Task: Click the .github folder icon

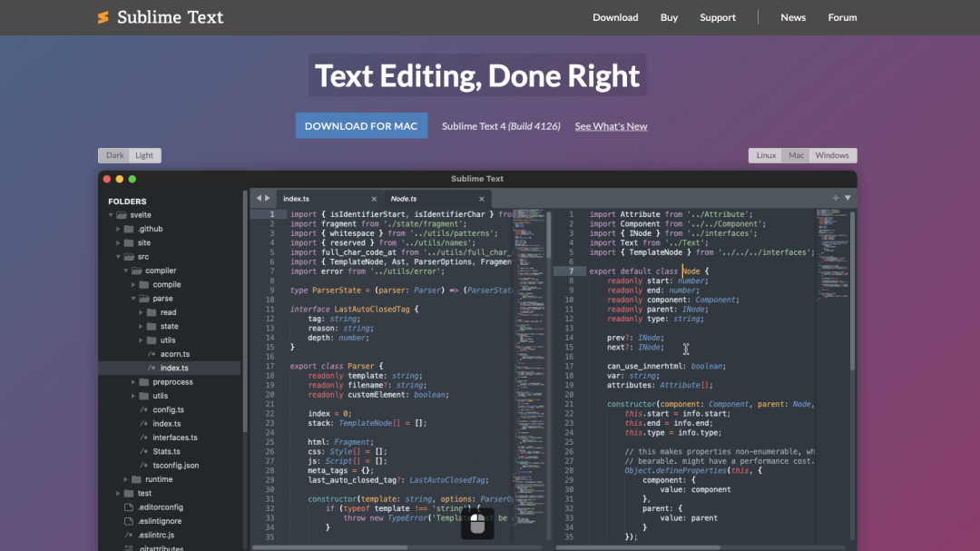Action: [x=129, y=229]
